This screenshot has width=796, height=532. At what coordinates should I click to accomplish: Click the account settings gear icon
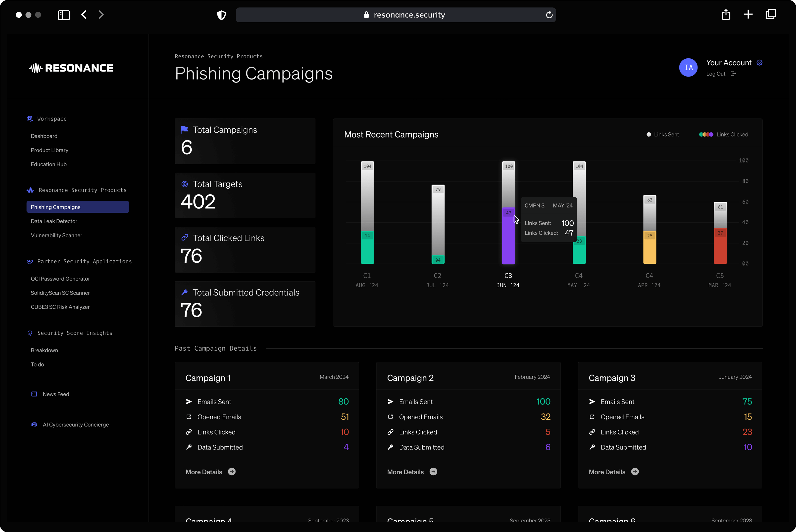point(760,63)
